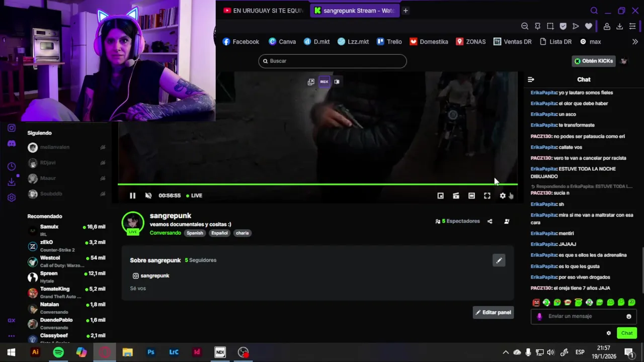Open Photoshop from the taskbar
The height and width of the screenshot is (362, 644).
coord(150,352)
